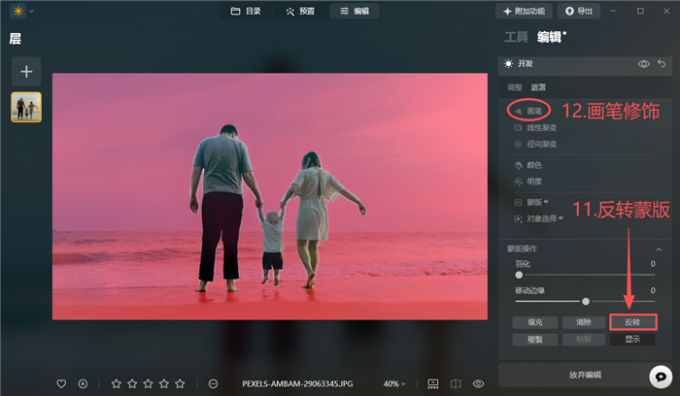The height and width of the screenshot is (396, 680).
Task: Adjust the 移动边缘 shift edge slider handle
Action: coord(586,301)
